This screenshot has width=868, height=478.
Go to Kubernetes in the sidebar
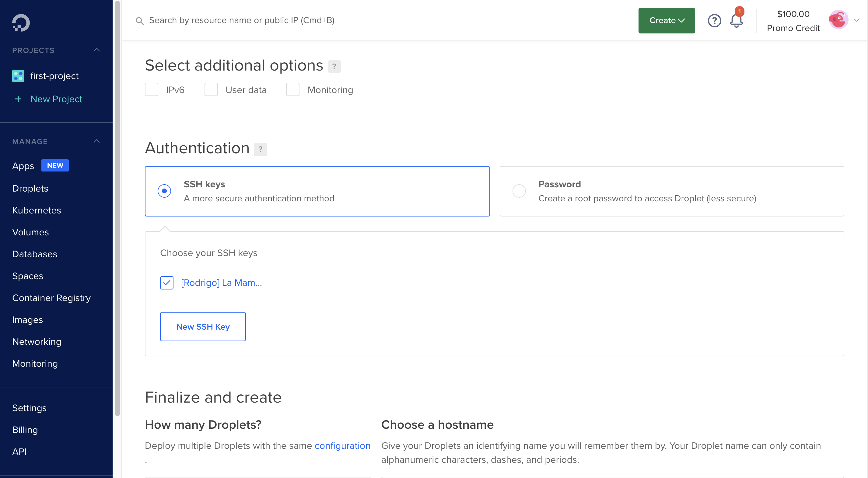tap(37, 210)
